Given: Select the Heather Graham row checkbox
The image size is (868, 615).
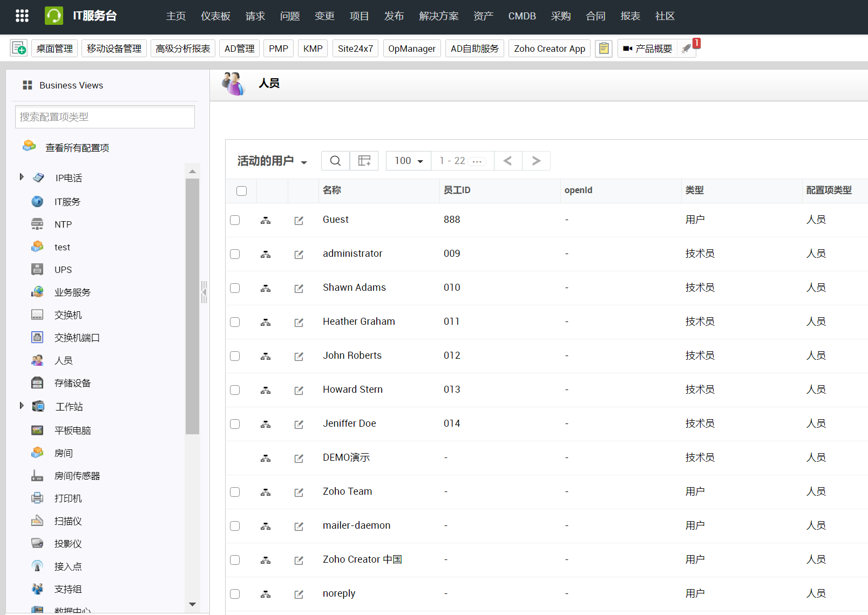Looking at the screenshot, I should (x=235, y=322).
